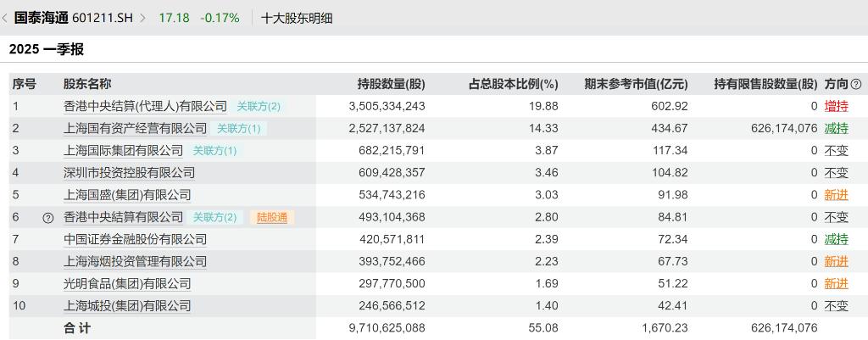Open 上海国际集团有限公司 shareholder link
Screen dimensions: 868x340
[123, 151]
